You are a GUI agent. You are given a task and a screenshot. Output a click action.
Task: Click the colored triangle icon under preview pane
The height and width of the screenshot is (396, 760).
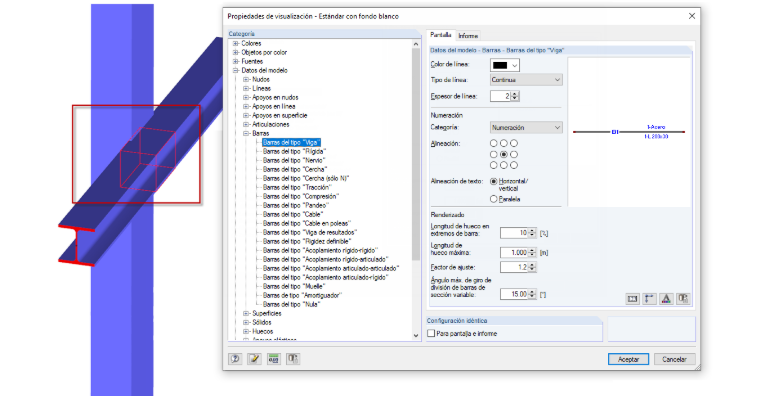(666, 299)
